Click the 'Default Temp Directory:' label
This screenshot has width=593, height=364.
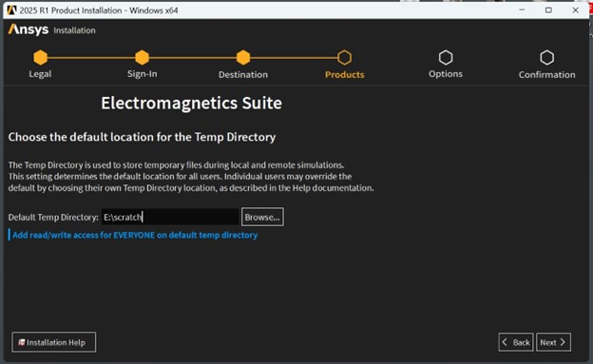pyautogui.click(x=53, y=218)
